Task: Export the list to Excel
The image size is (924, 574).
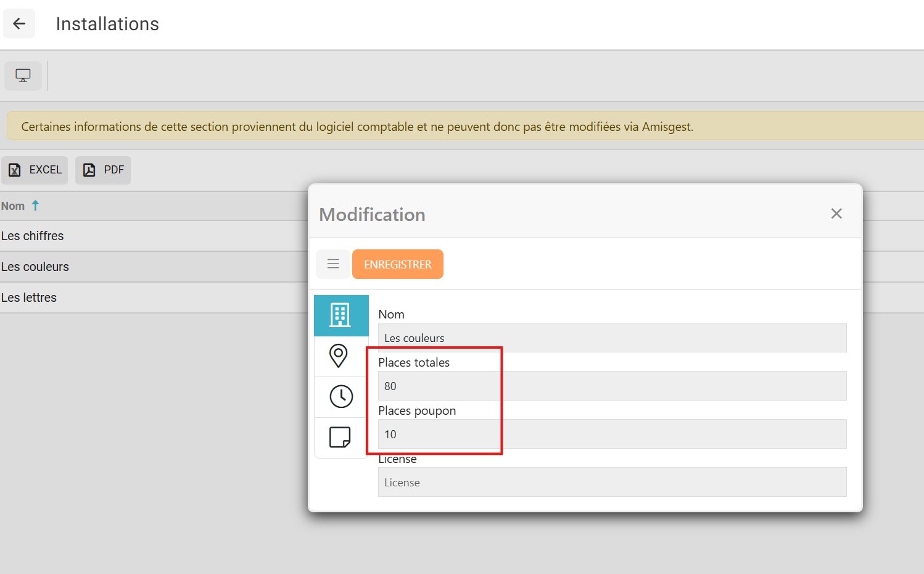Action: click(x=35, y=170)
